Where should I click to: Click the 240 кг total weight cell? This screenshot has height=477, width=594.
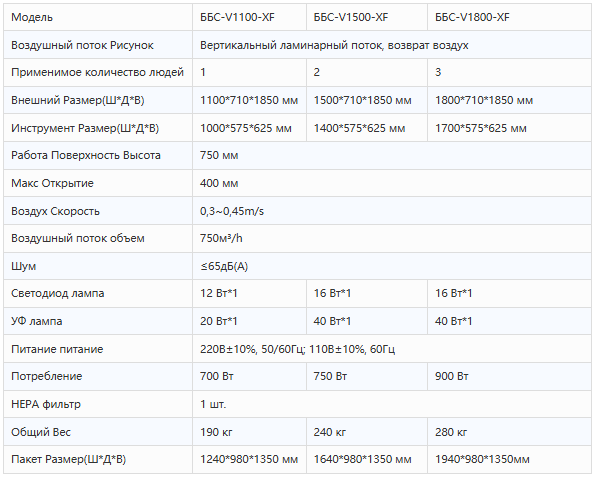click(367, 432)
